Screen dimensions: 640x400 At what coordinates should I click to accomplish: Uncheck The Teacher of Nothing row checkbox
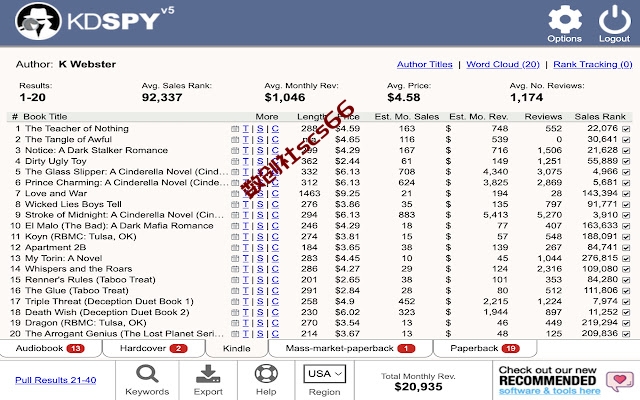(x=626, y=129)
